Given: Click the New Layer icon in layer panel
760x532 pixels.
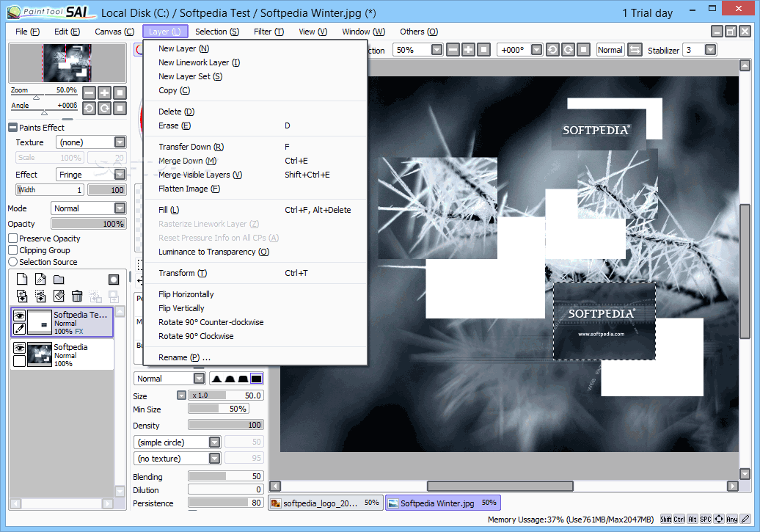Looking at the screenshot, I should point(22,279).
